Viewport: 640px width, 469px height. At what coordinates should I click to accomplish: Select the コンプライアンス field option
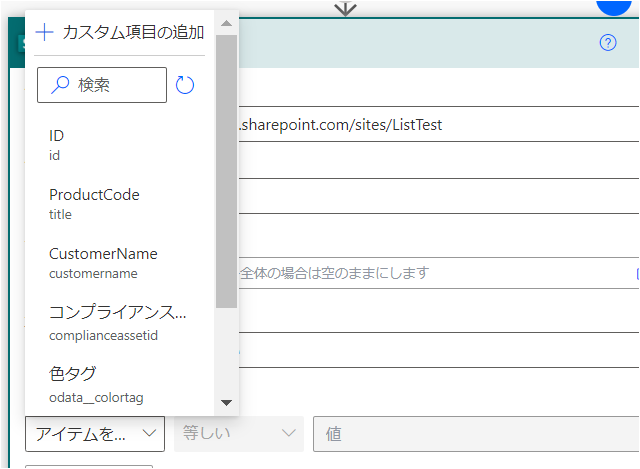tap(120, 322)
